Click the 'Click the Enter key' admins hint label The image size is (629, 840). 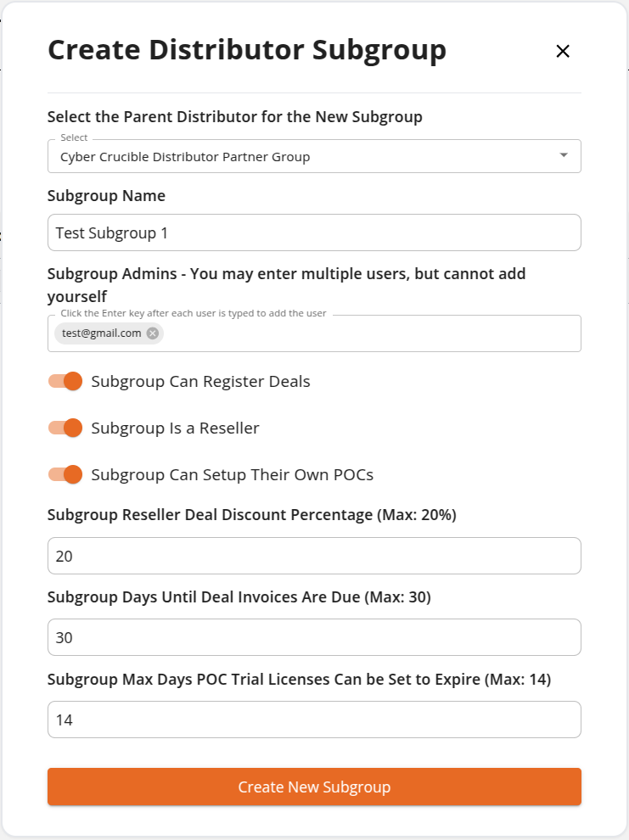pos(193,313)
